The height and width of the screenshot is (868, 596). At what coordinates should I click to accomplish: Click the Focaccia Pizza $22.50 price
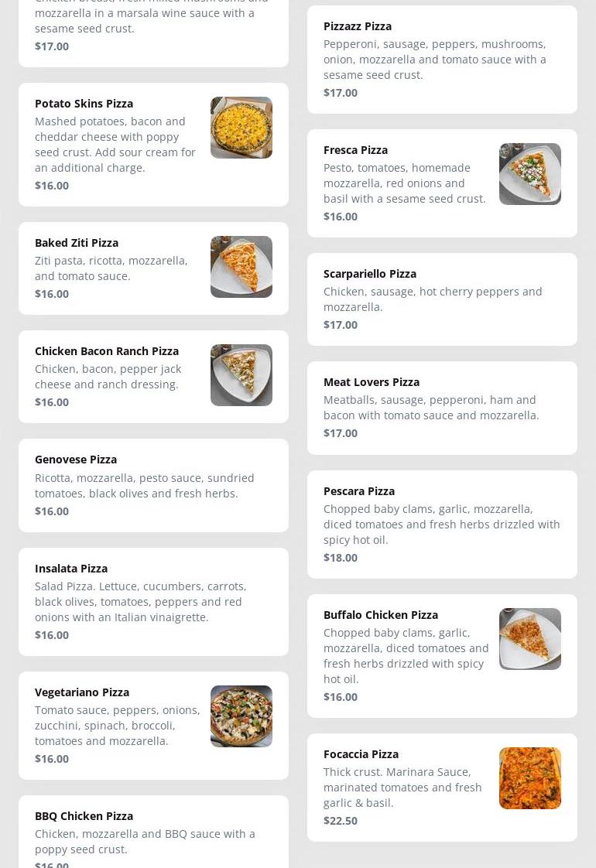tap(341, 821)
